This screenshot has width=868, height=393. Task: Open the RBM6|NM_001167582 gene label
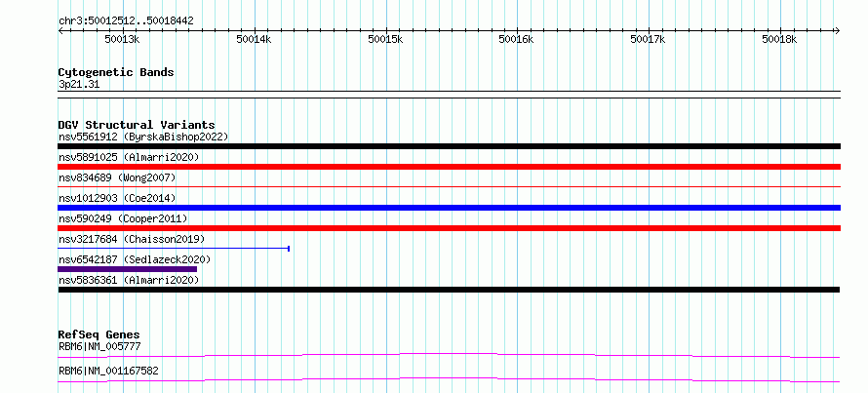click(x=108, y=371)
